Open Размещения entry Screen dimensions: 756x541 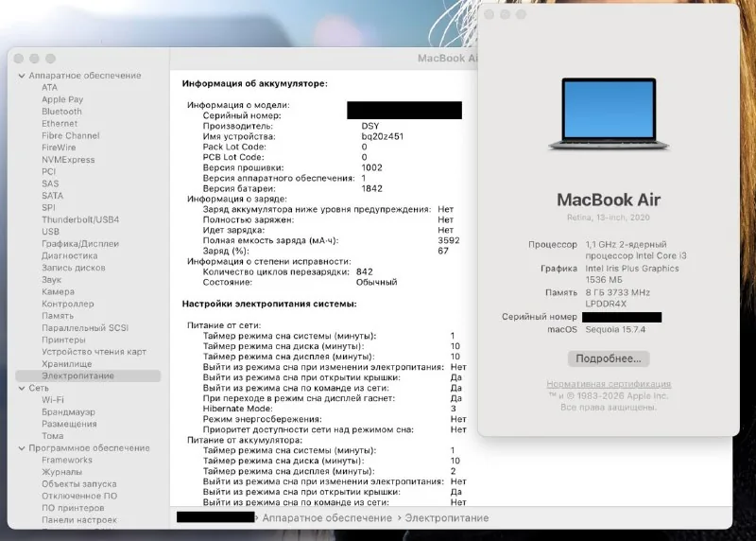pos(69,425)
